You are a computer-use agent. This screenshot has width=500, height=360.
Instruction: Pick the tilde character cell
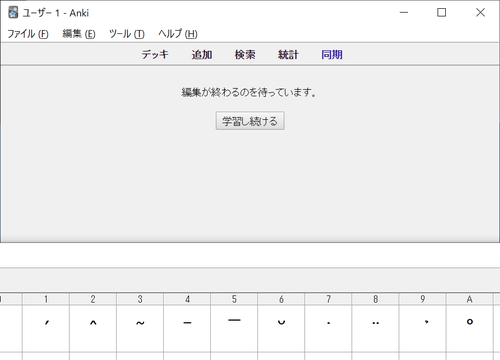click(x=140, y=328)
